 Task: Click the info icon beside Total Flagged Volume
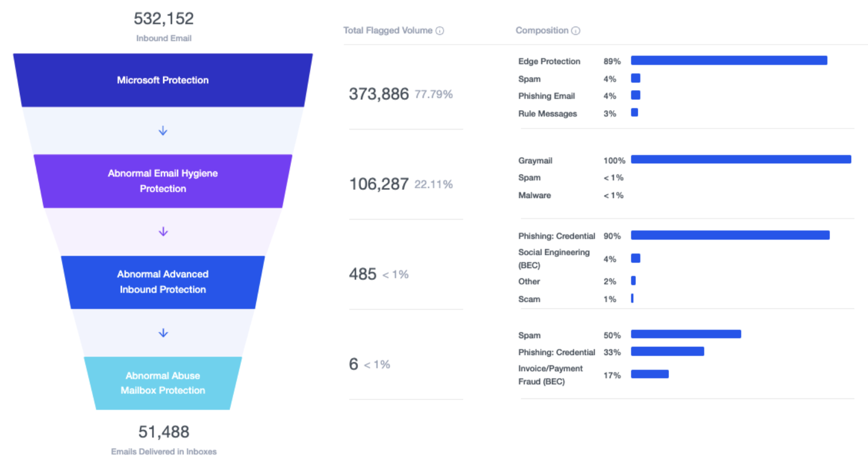click(440, 31)
